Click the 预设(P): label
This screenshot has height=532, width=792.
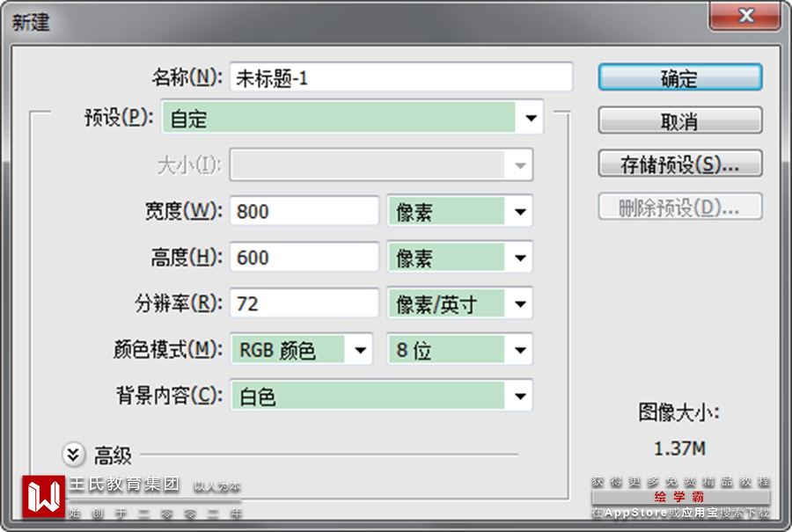coord(119,118)
